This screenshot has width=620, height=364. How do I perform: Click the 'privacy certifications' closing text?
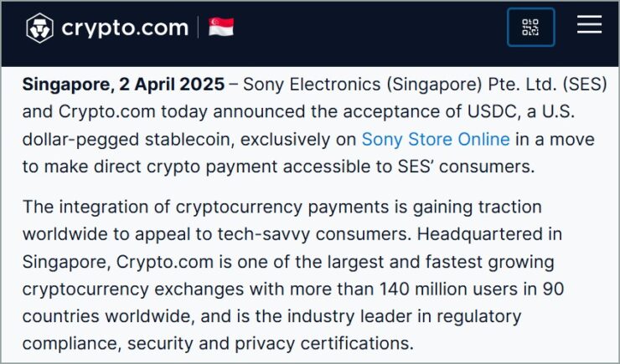tap(324, 343)
